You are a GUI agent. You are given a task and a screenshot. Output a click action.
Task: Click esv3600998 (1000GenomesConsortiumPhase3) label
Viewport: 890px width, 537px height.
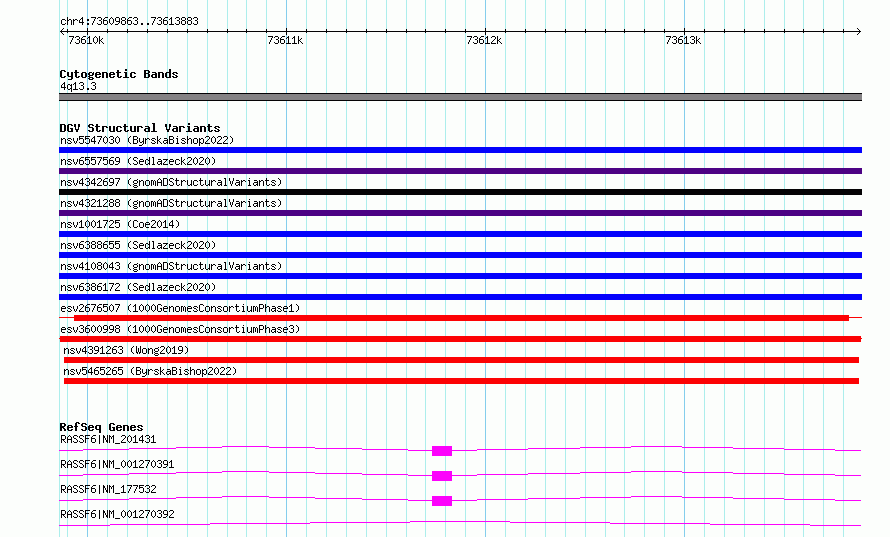click(x=180, y=329)
